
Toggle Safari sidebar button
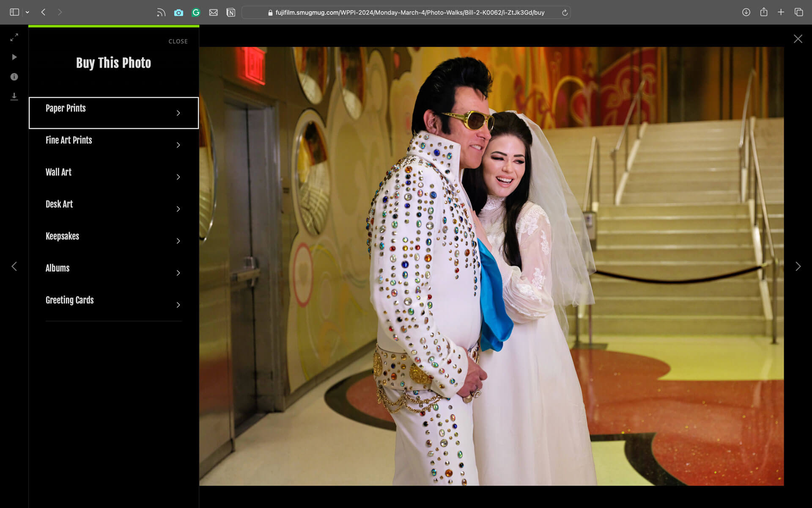14,12
